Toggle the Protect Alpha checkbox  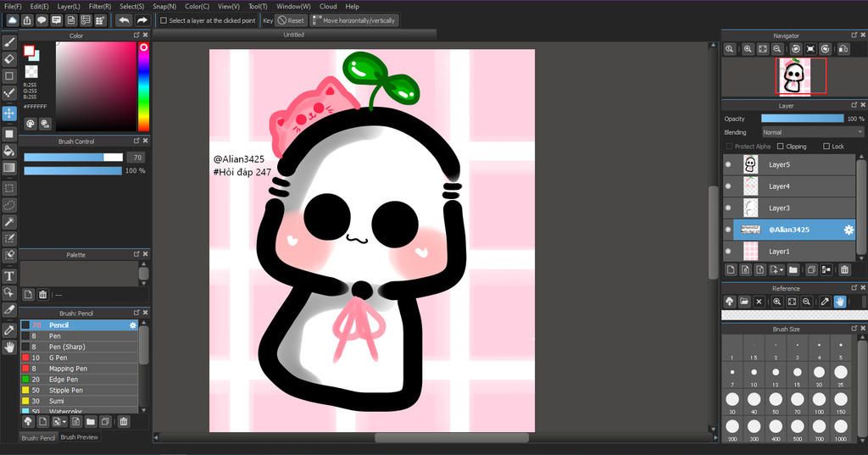(x=729, y=146)
